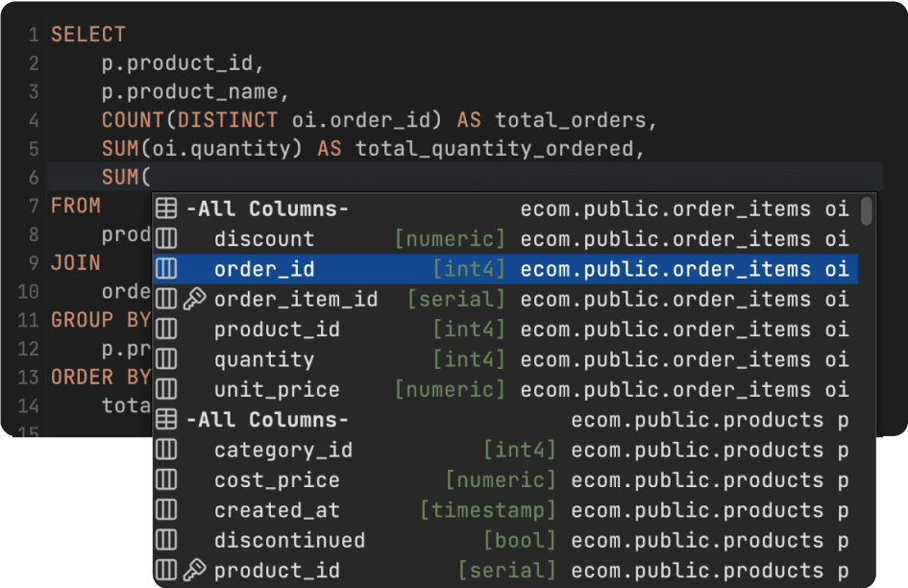Screen dimensions: 908x588
Task: Choose unit_price from the completion popup
Action: [x=277, y=390]
